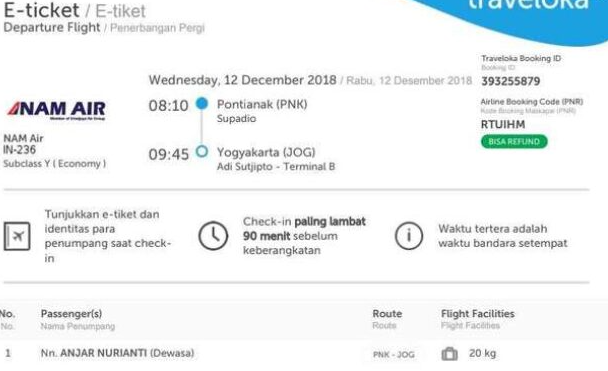The width and height of the screenshot is (608, 371).
Task: Click the Pontianak (PNK) departure airport
Action: point(262,104)
